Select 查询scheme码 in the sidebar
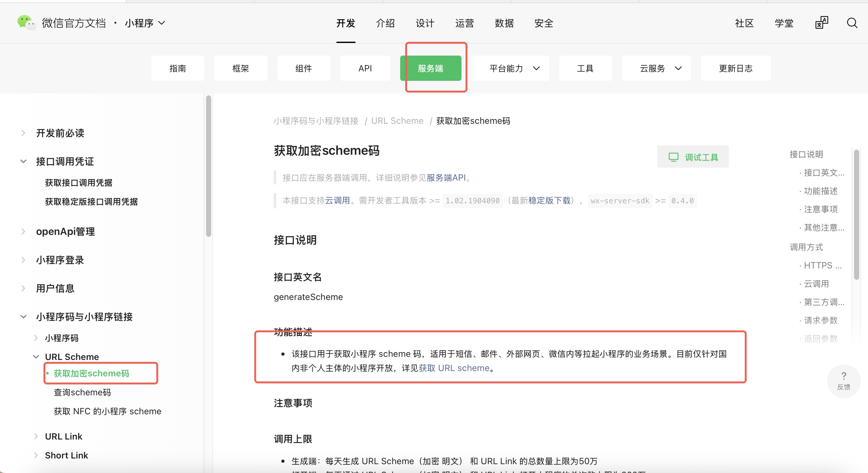 click(83, 392)
